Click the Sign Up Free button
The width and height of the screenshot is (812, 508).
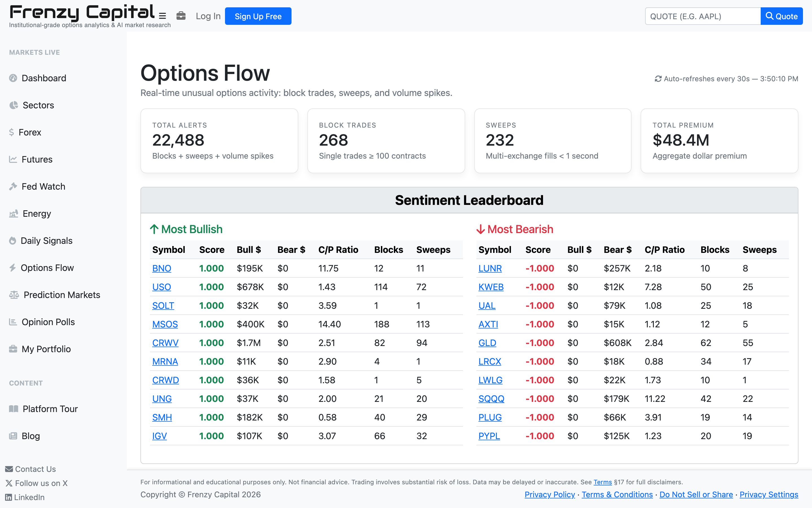coord(258,16)
